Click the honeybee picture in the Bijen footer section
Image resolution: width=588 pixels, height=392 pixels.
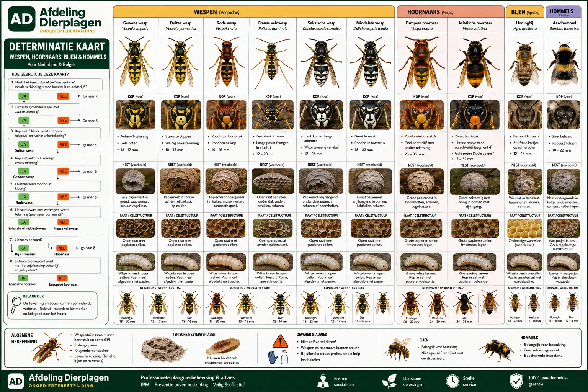pyautogui.click(x=400, y=348)
